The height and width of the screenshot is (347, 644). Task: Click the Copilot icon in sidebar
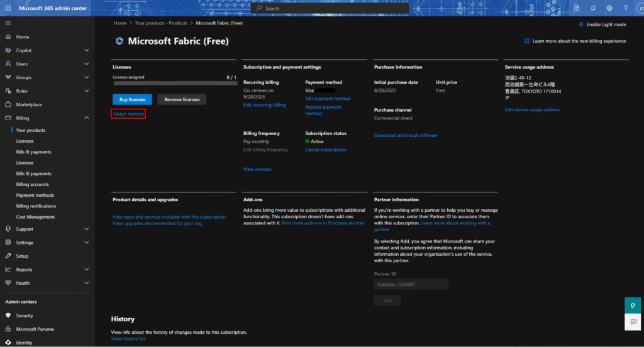(x=8, y=50)
